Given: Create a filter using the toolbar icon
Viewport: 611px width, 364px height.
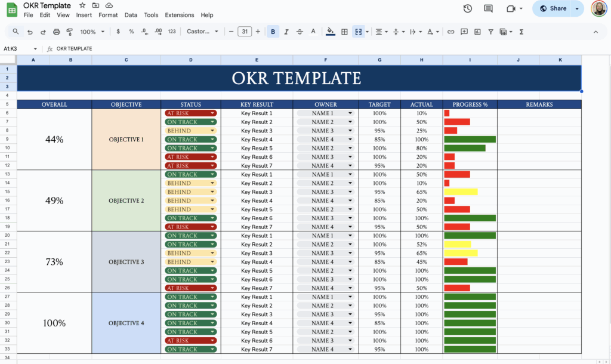Looking at the screenshot, I should [490, 31].
